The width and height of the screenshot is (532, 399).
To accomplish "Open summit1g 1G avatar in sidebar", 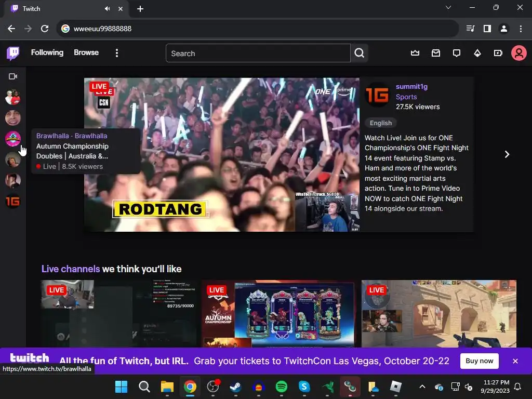I will 13,202.
